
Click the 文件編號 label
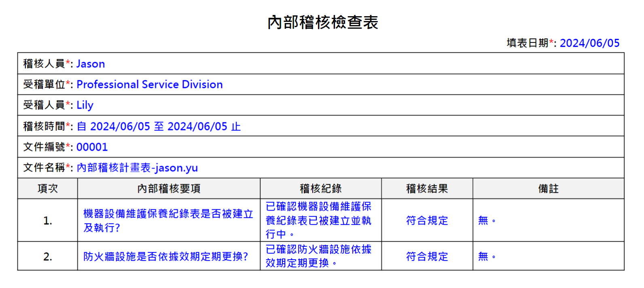(44, 147)
